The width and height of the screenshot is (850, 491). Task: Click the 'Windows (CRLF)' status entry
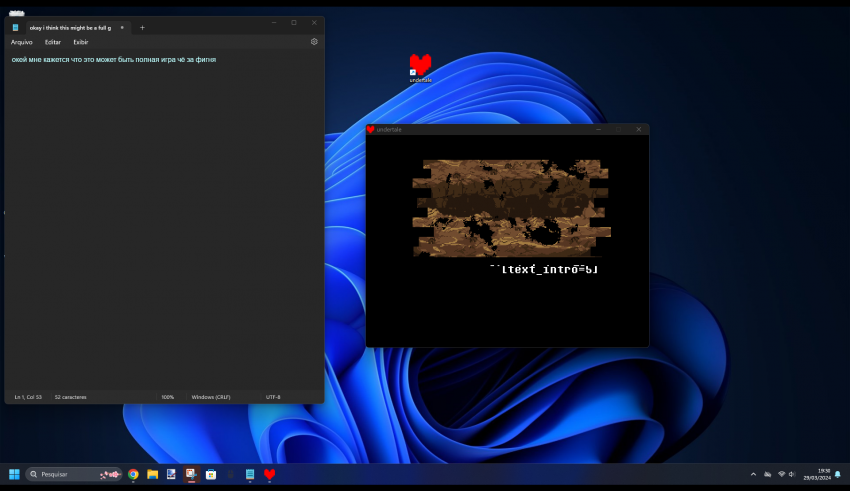click(x=211, y=397)
